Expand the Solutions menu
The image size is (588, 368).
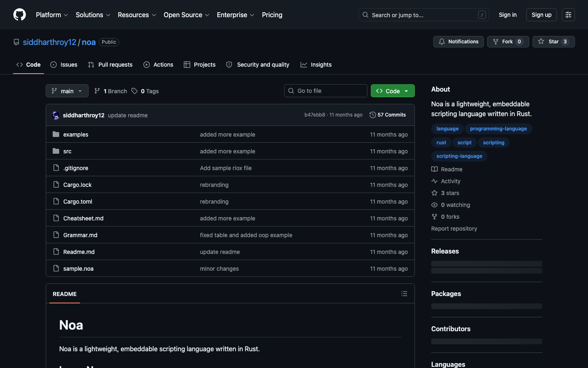93,15
